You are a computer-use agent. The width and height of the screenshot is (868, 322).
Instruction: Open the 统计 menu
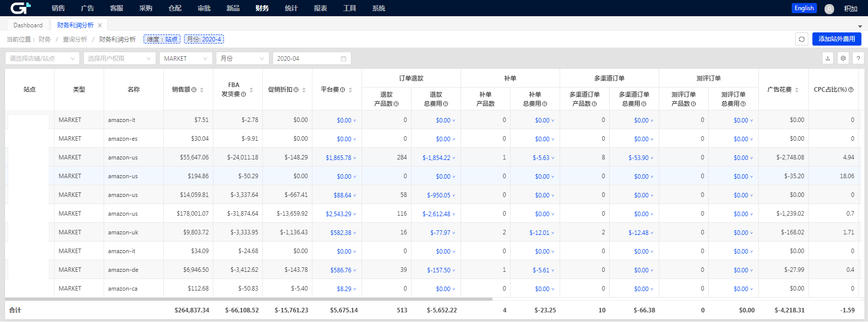coord(291,8)
